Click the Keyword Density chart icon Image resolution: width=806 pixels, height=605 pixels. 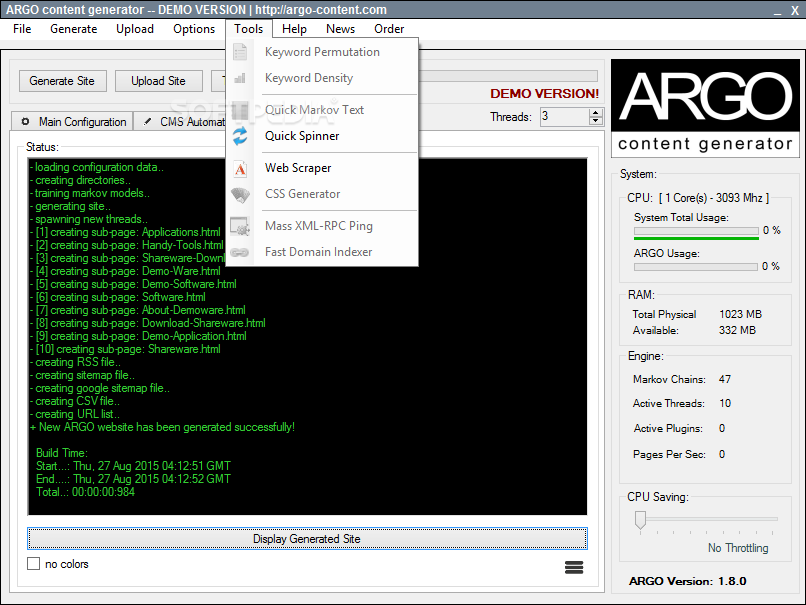pyautogui.click(x=240, y=78)
